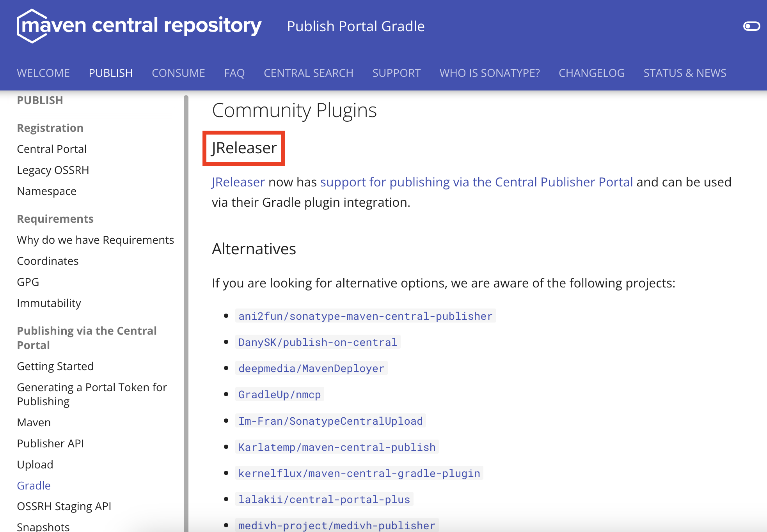
Task: Open deepmedia/MavenDeployer project
Action: pyautogui.click(x=311, y=368)
